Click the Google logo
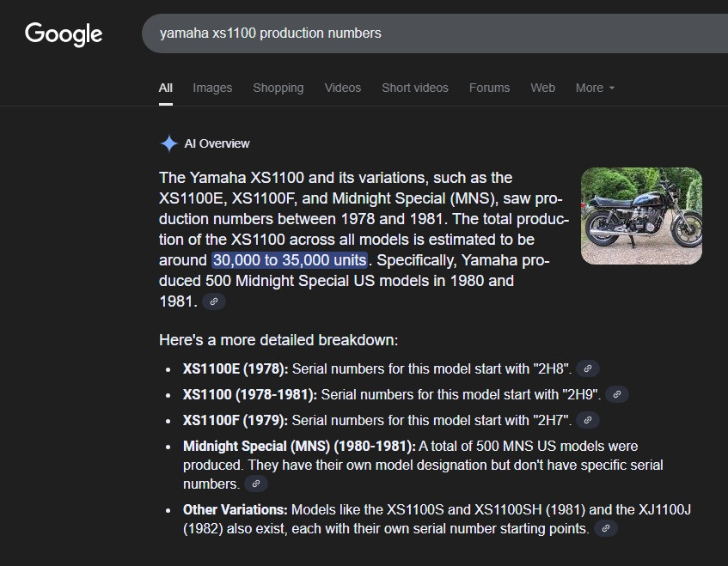 64,33
